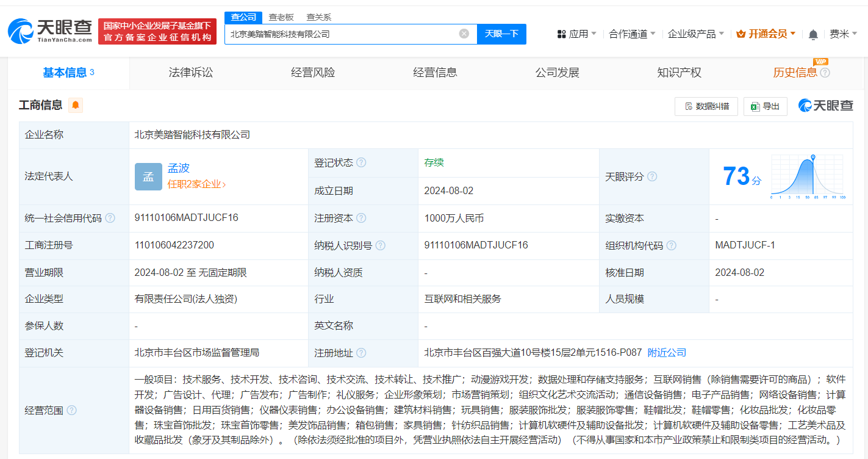868x459 pixels.
Task: Click the 任职2家企业 link under 孟波
Action: (196, 183)
